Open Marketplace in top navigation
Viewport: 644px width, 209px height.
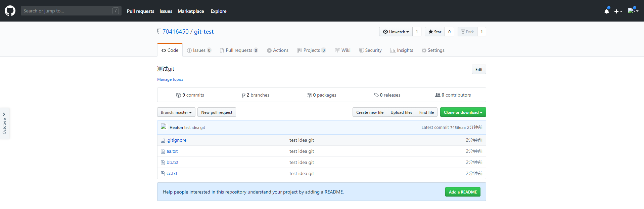(191, 11)
